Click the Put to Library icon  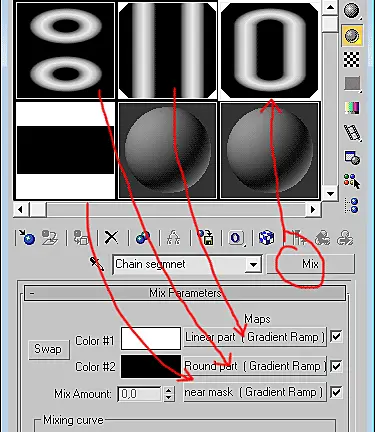coord(206,238)
